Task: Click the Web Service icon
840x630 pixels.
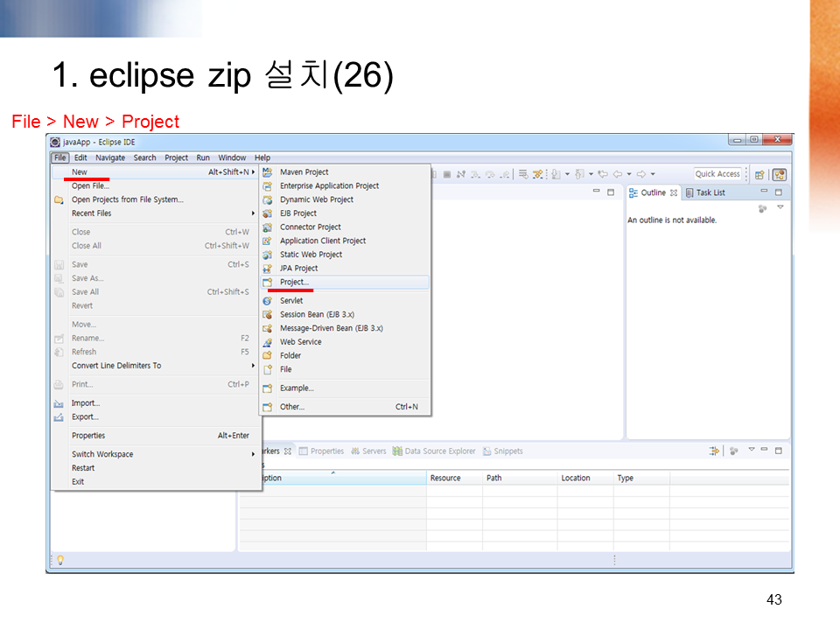Action: coord(268,342)
